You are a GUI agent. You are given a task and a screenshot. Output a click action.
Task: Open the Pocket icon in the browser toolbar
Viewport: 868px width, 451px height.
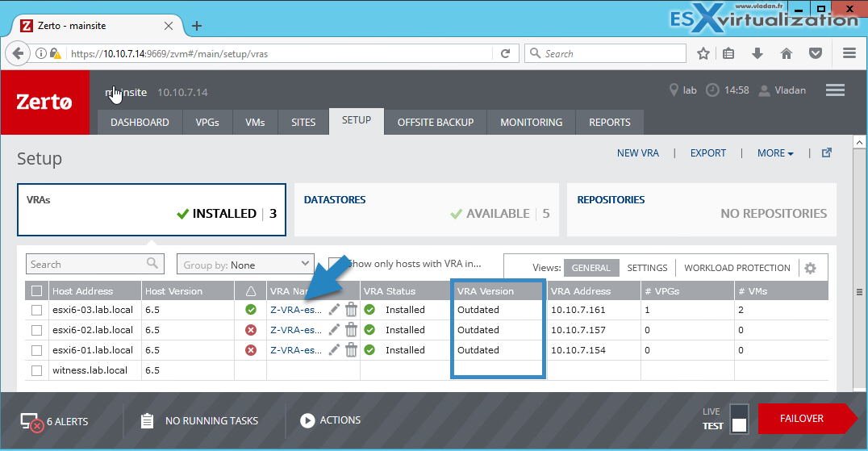(x=816, y=53)
